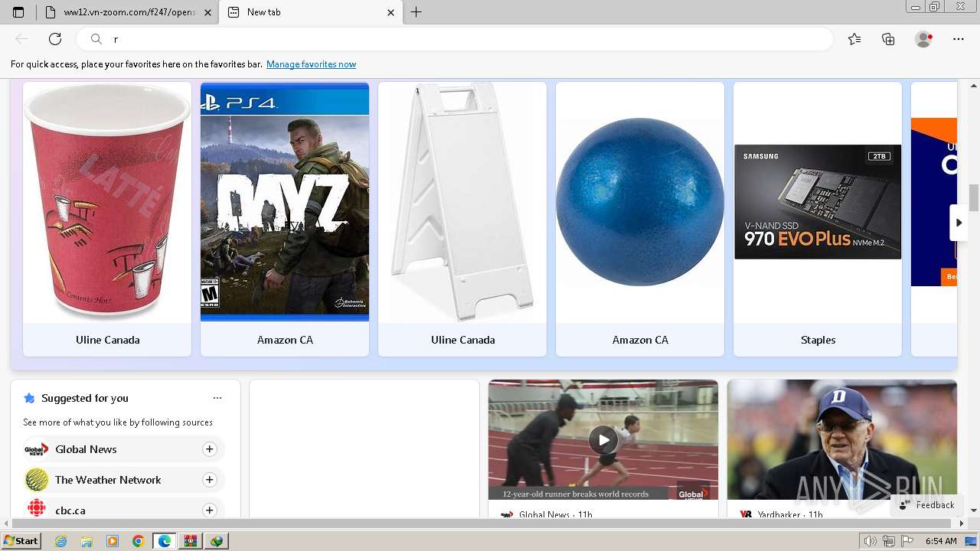Close the ww12.vn-zoom.com tab
980x551 pixels.
tap(208, 12)
